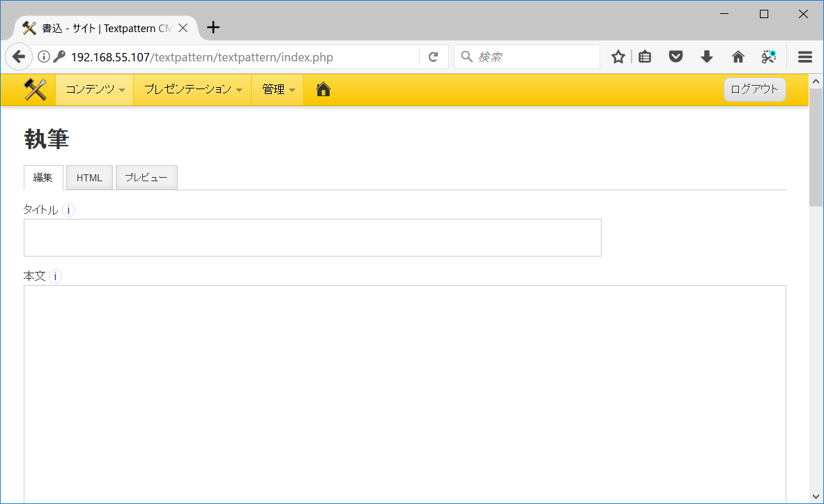The height and width of the screenshot is (504, 824).
Task: Show help for the 本文 field info icon
Action: tap(55, 275)
